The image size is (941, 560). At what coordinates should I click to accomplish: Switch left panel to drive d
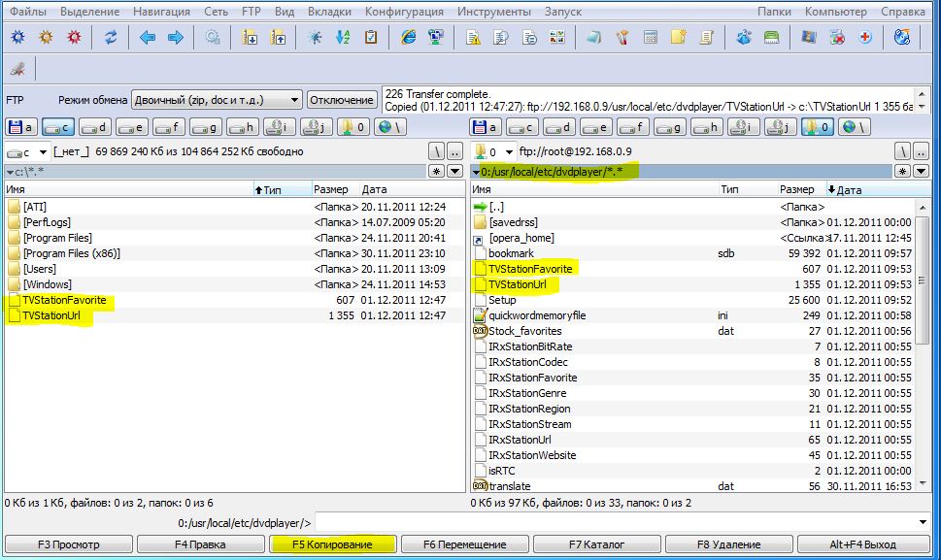[x=95, y=127]
